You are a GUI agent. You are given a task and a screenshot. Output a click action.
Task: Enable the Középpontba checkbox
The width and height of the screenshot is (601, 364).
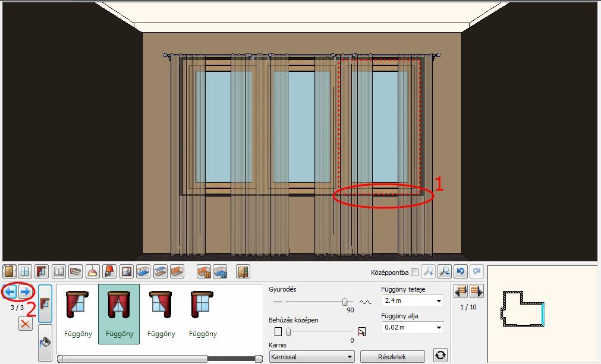pyautogui.click(x=414, y=273)
